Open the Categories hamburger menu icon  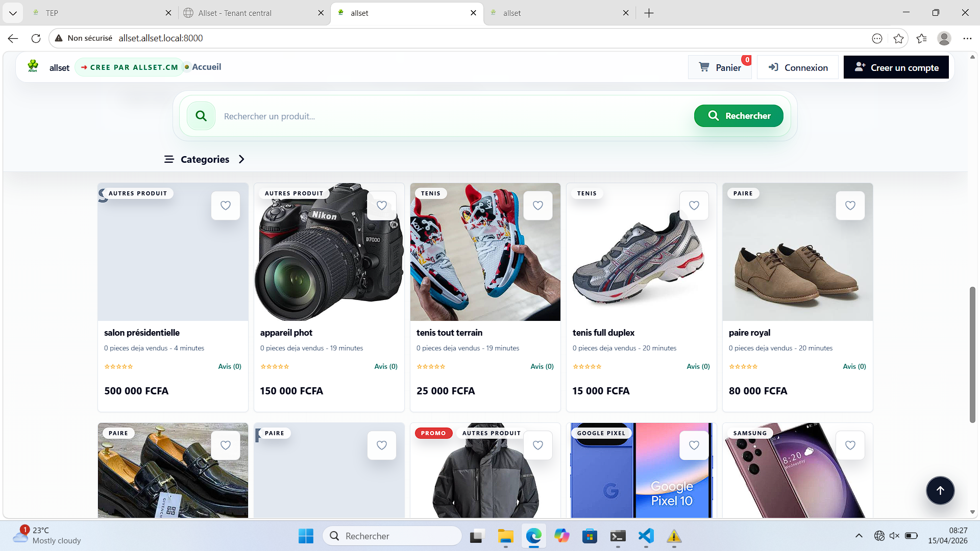169,160
